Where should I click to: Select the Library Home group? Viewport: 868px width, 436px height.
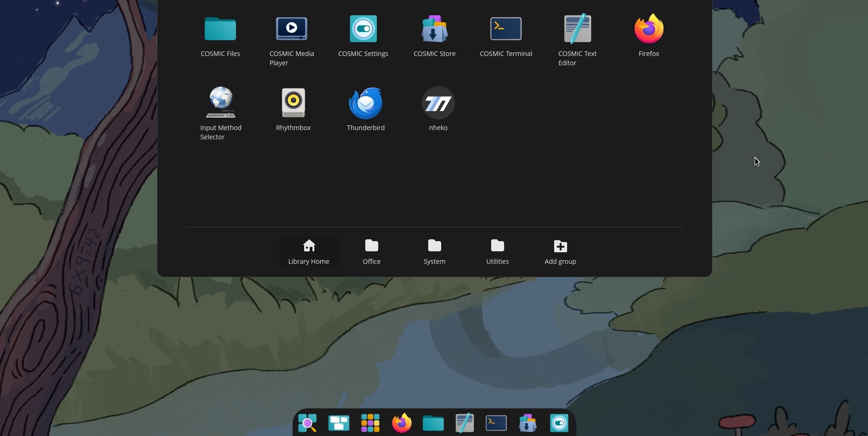(309, 252)
